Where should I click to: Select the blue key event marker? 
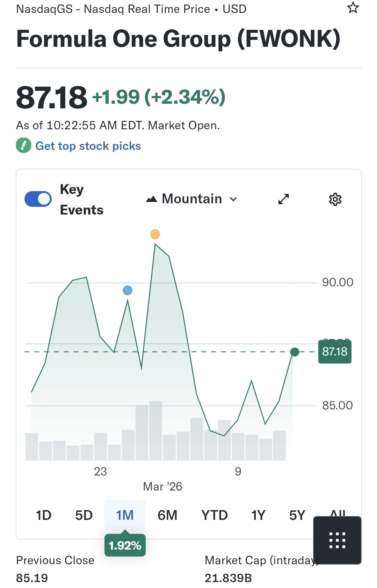[x=128, y=290]
